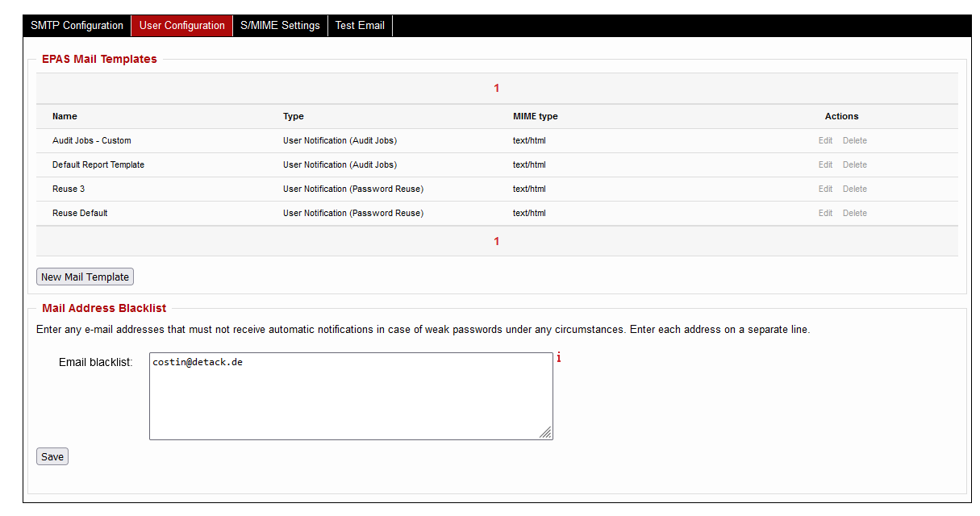
Task: Click inside the Email blacklist text area
Action: (351, 395)
